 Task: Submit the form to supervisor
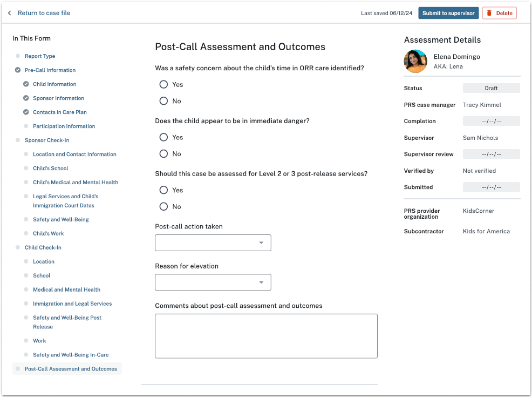448,13
